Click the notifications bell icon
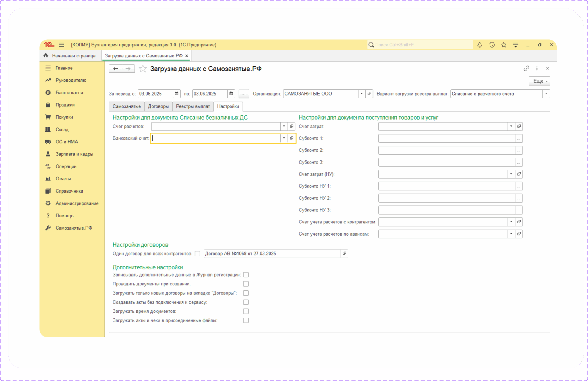This screenshot has width=588, height=381. point(479,45)
